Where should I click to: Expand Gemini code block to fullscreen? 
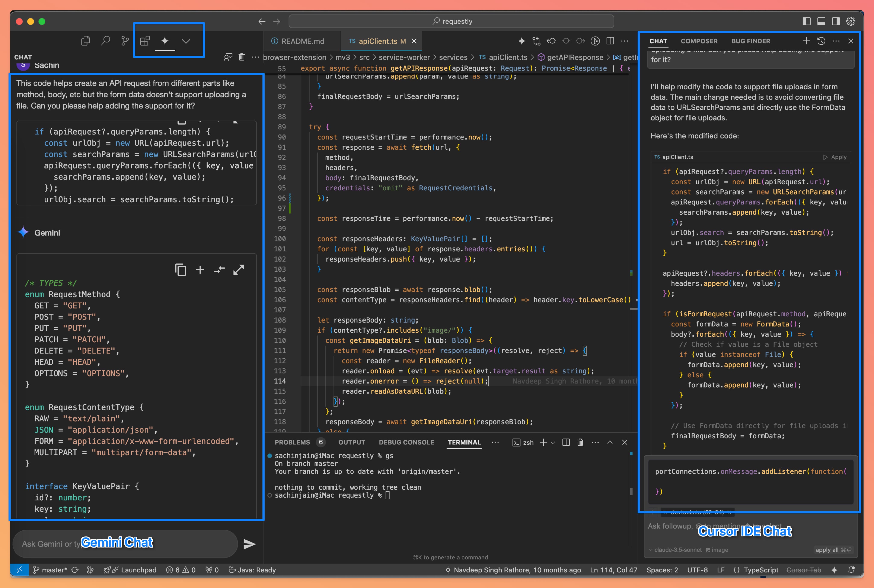tap(239, 270)
